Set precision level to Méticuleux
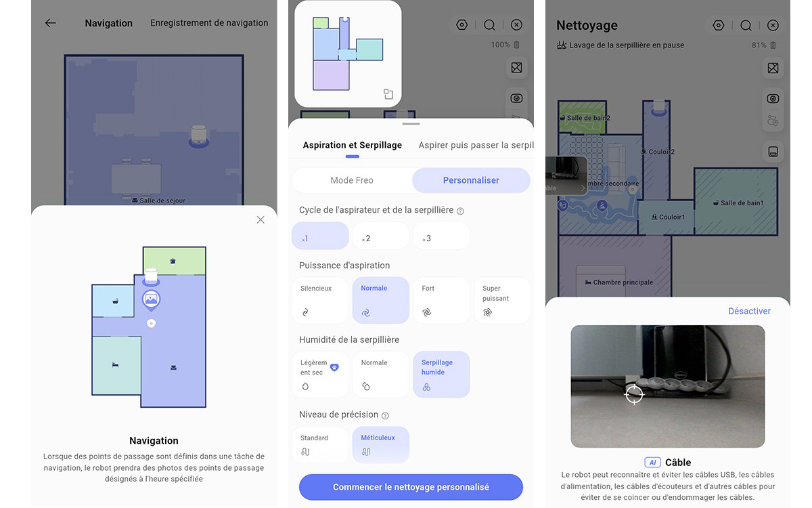Screen dimensions: 812x508 pyautogui.click(x=381, y=445)
